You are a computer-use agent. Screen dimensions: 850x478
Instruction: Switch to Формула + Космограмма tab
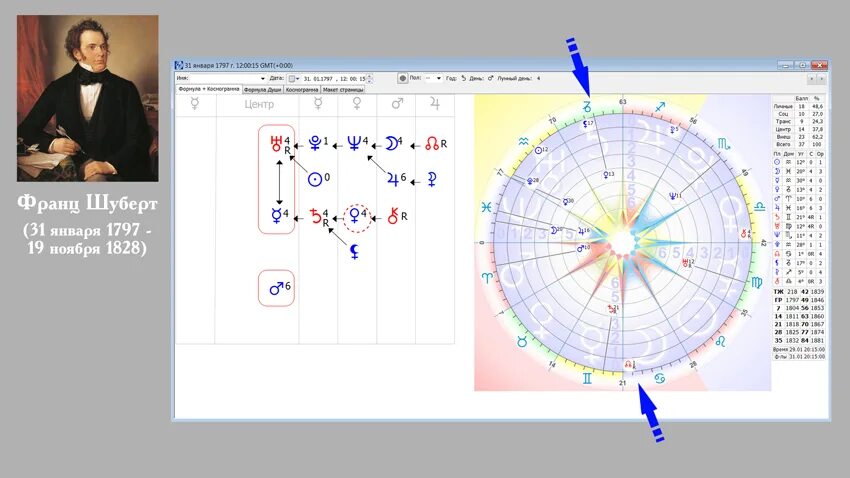tap(209, 89)
